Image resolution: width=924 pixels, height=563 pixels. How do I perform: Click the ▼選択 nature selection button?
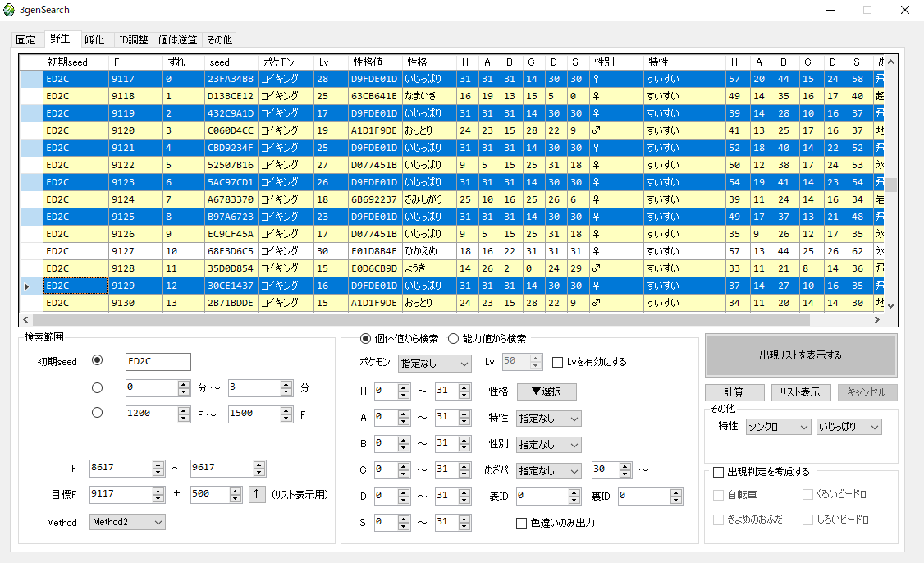click(547, 391)
